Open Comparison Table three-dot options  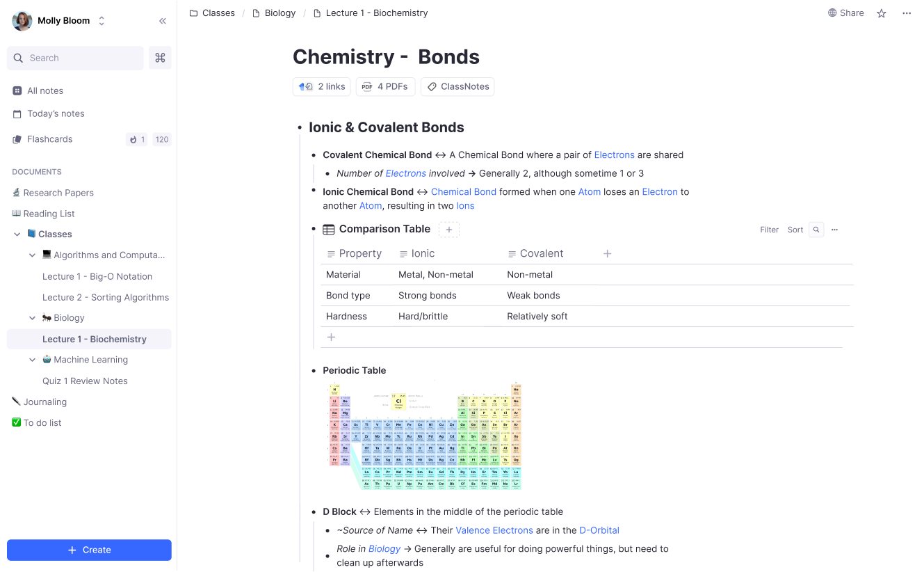click(x=835, y=230)
